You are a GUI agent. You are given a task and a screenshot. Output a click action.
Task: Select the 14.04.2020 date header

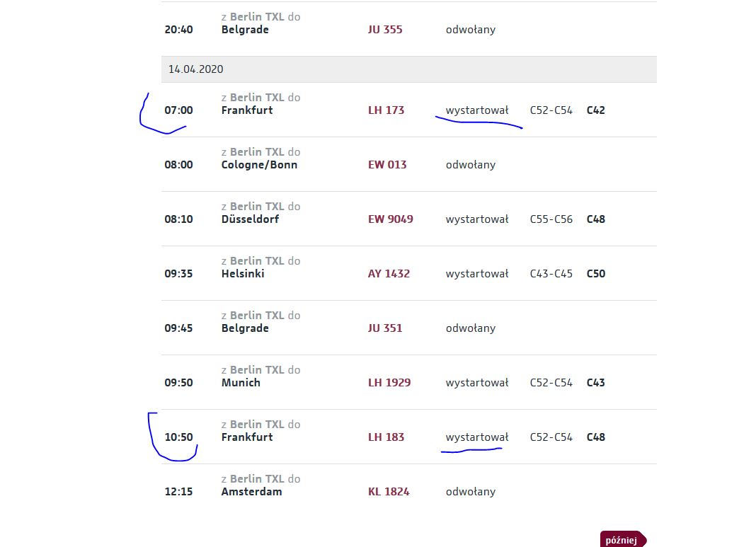[409, 69]
